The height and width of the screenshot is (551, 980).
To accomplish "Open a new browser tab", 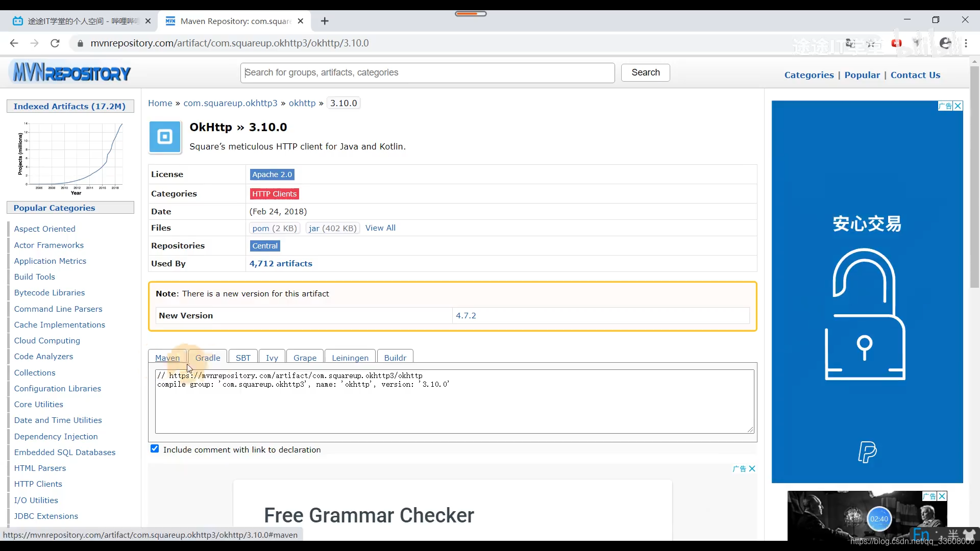I will coord(325,21).
